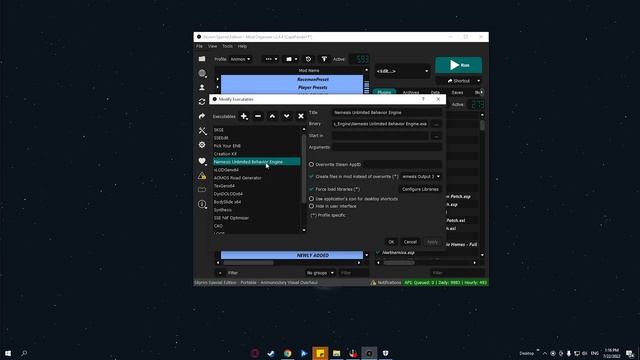Open Chrome from the taskbar

[287, 353]
